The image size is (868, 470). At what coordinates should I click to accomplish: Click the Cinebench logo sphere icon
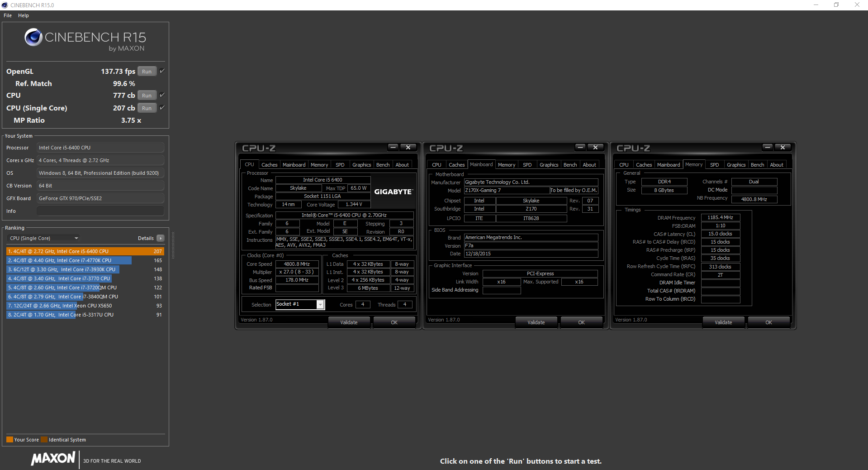[x=33, y=38]
